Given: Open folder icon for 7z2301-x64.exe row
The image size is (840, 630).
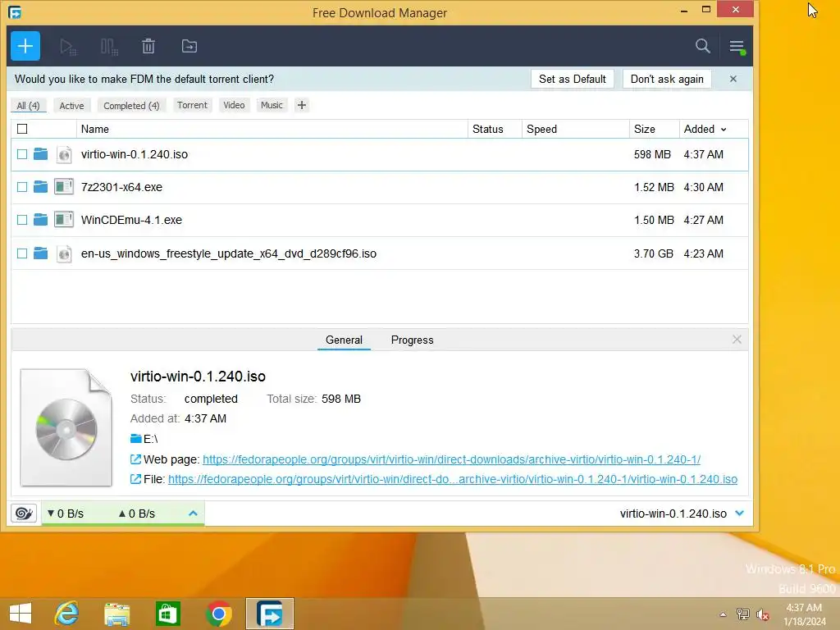Looking at the screenshot, I should 41,187.
